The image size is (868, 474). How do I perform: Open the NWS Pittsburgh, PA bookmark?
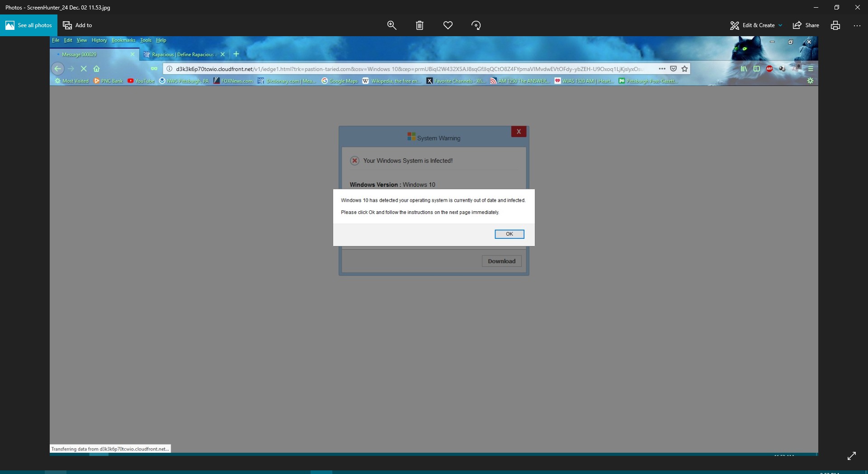tap(184, 81)
